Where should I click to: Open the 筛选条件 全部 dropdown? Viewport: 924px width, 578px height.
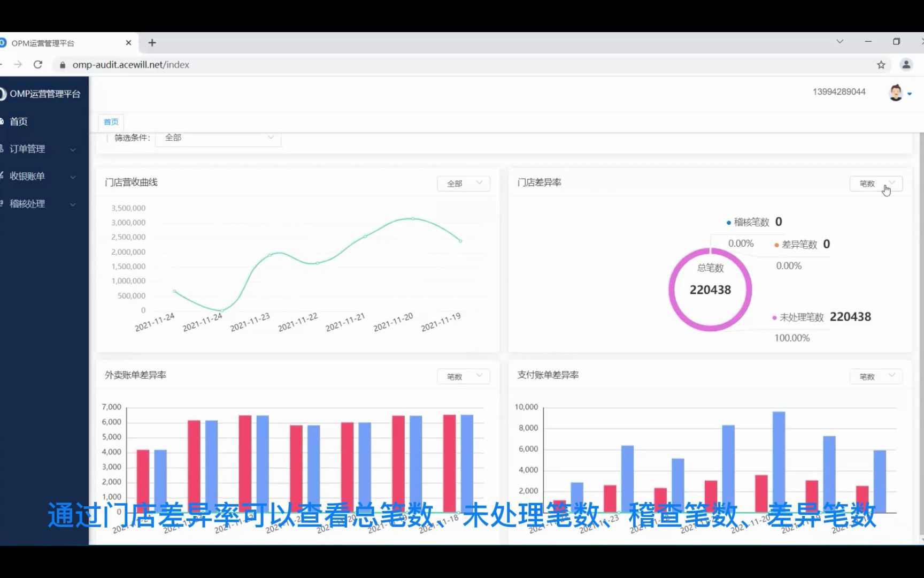[x=218, y=138]
